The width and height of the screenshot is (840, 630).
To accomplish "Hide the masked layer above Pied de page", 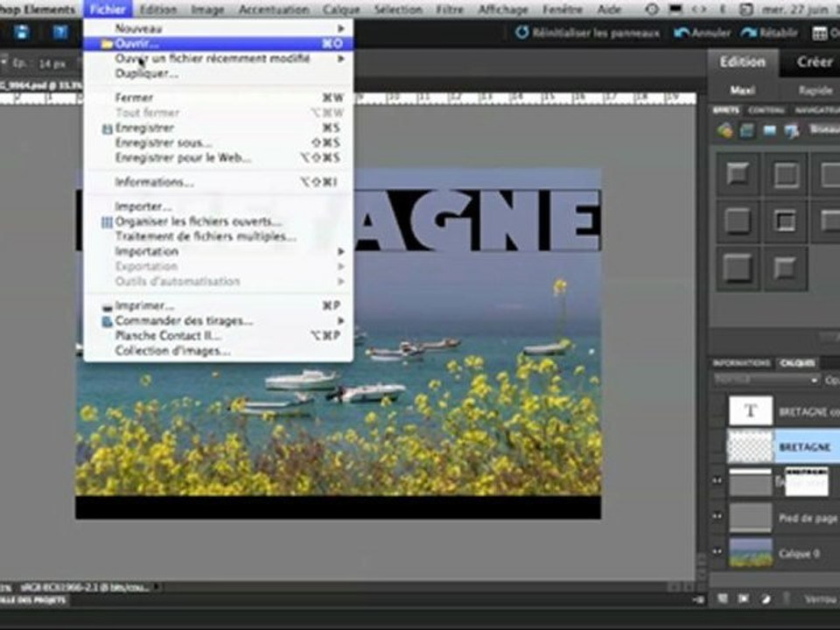I will pyautogui.click(x=717, y=481).
